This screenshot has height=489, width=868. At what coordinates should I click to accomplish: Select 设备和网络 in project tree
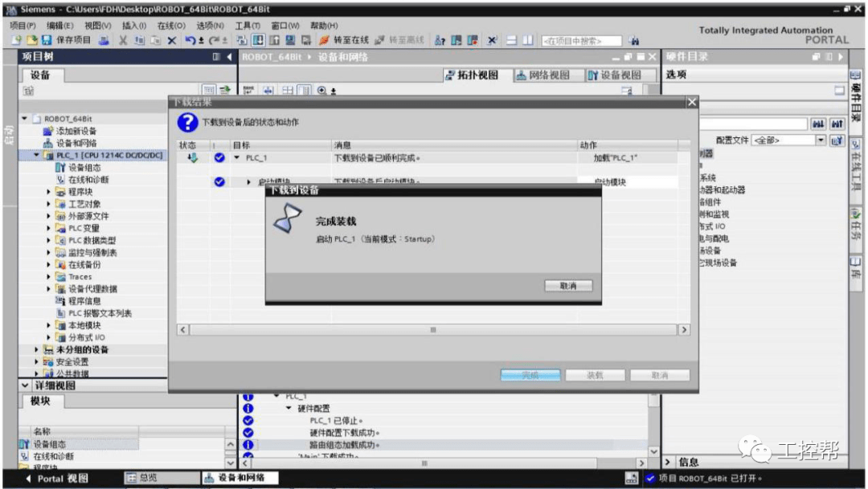click(76, 143)
